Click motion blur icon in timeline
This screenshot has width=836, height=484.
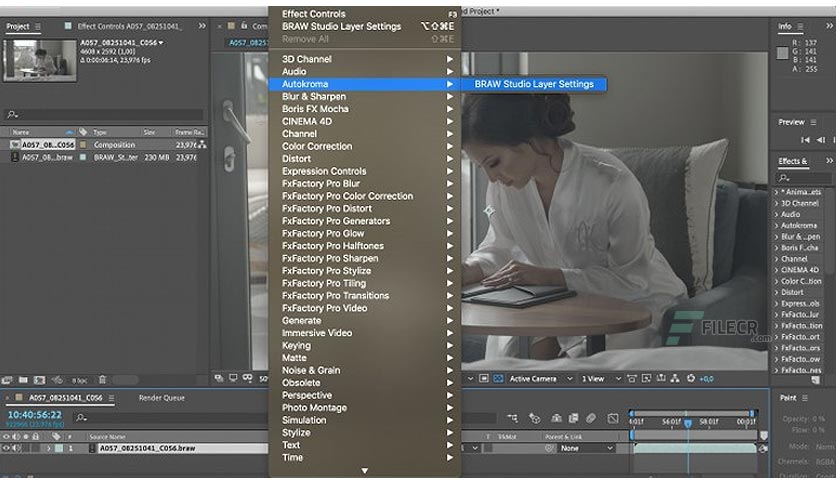point(591,418)
